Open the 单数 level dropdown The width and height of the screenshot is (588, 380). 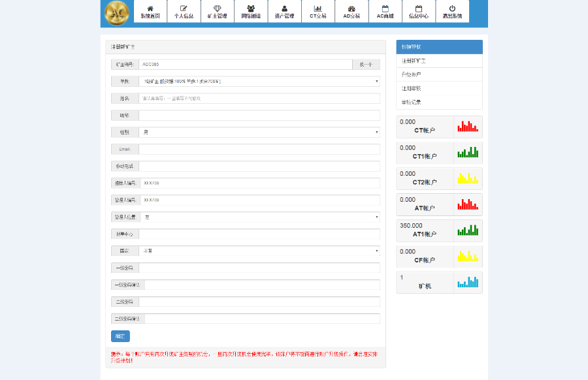point(259,82)
